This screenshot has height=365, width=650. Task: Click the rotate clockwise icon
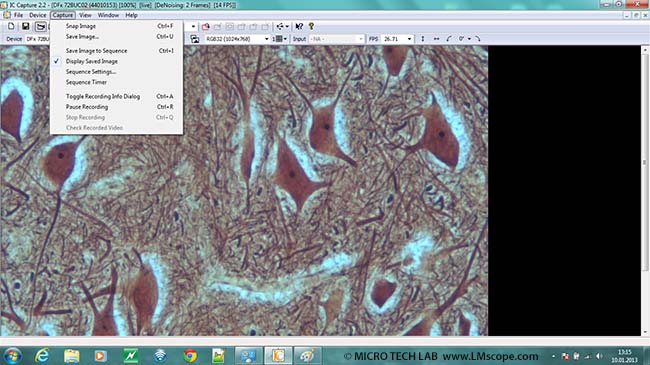point(478,39)
